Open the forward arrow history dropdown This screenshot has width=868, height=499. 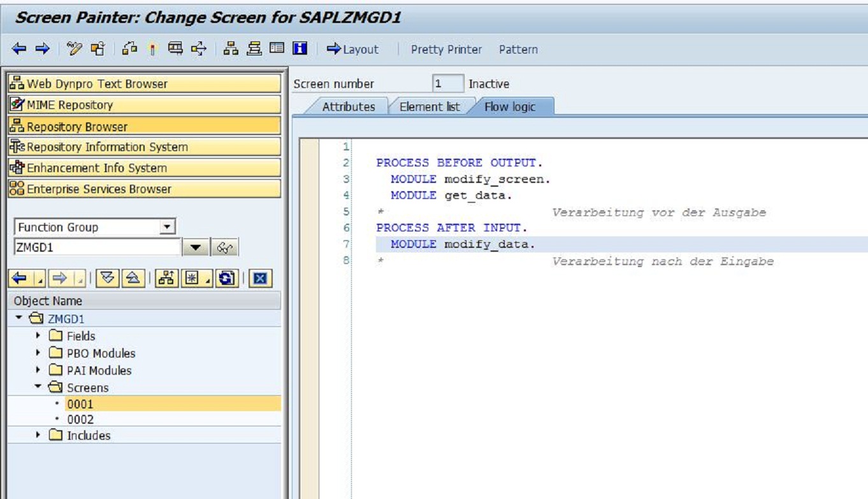click(78, 278)
